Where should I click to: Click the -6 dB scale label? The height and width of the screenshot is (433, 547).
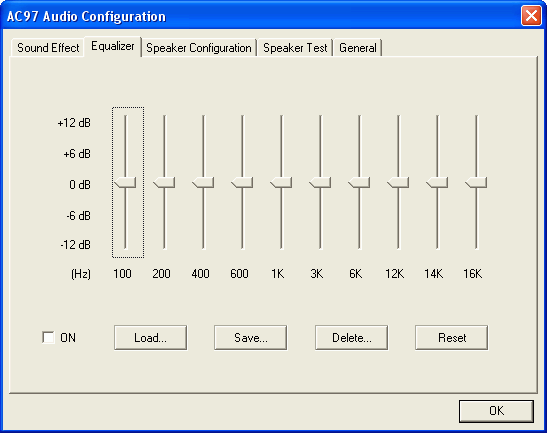[78, 216]
